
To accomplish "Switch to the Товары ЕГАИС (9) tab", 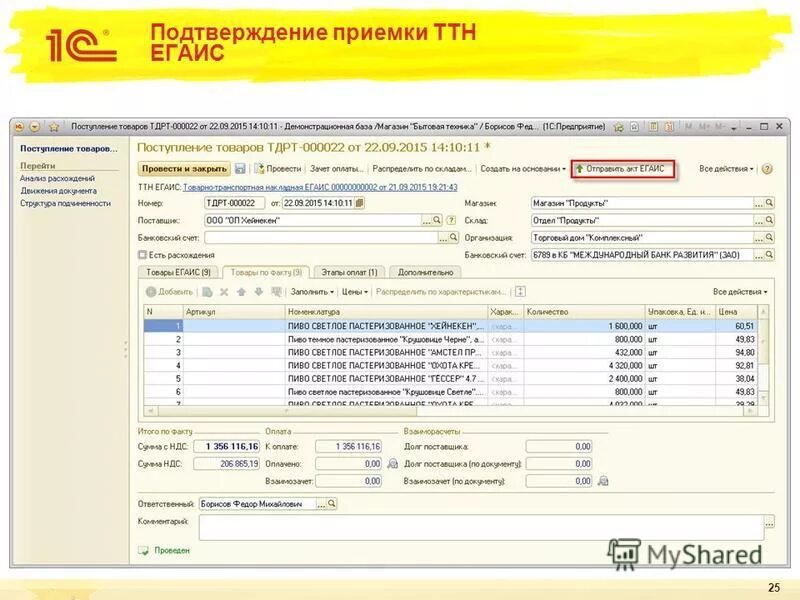I will tap(179, 272).
